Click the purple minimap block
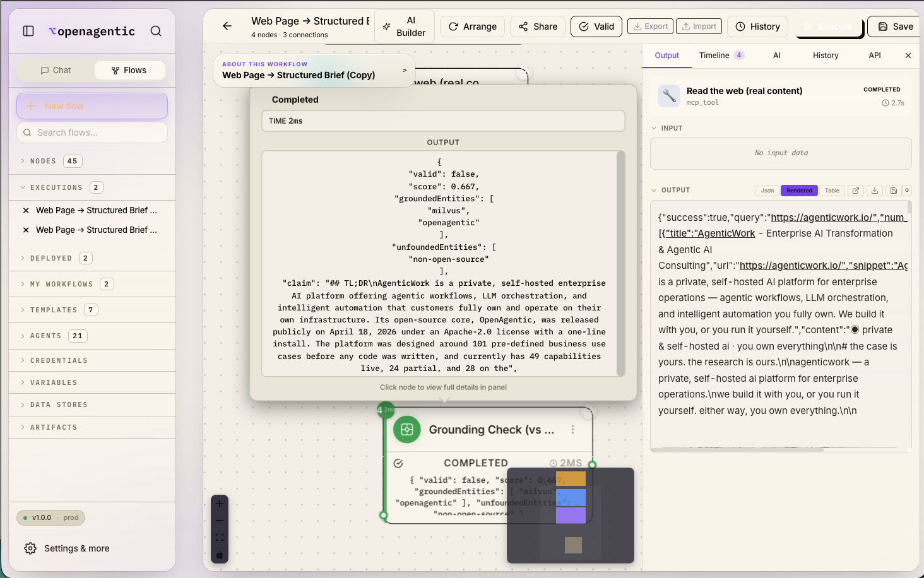 tap(571, 516)
